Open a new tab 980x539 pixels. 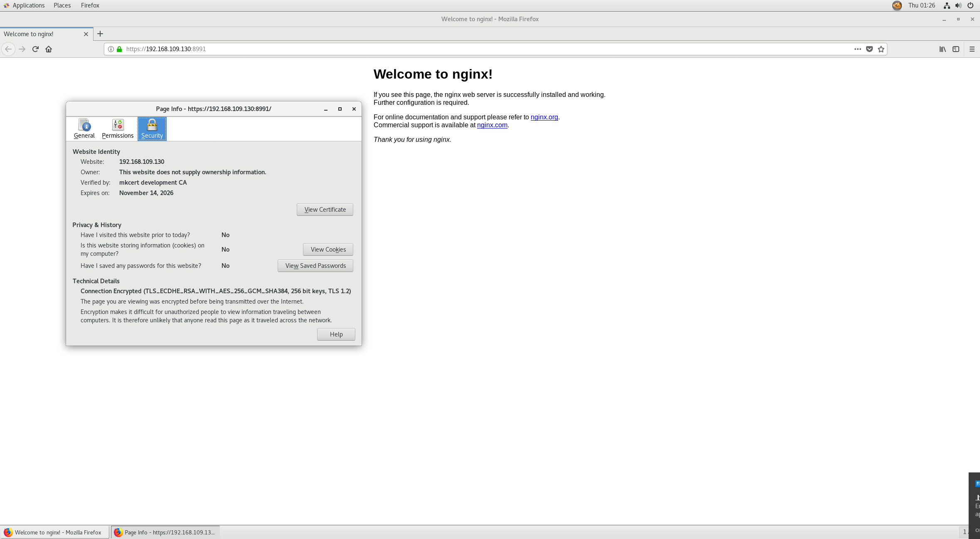point(100,34)
